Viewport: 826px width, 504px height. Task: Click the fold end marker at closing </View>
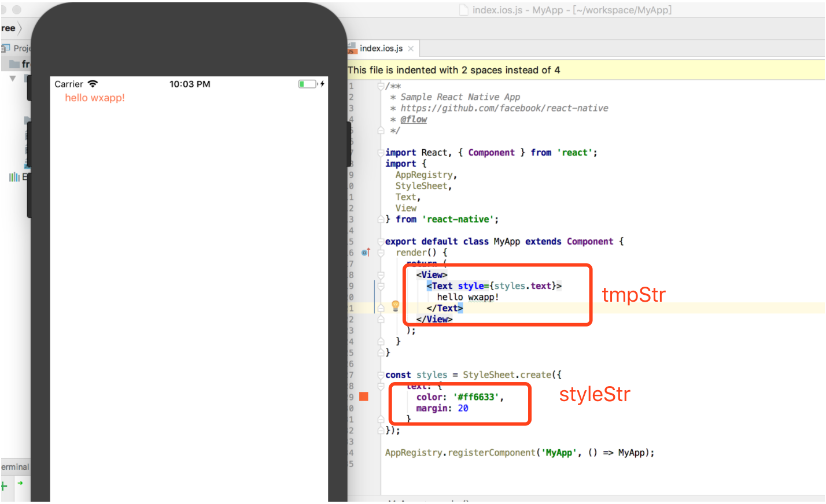coord(381,319)
